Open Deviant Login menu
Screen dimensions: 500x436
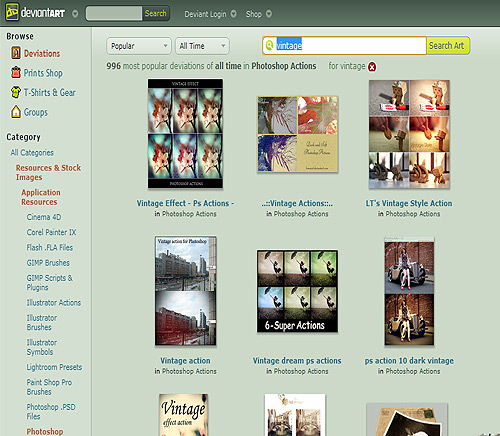pyautogui.click(x=205, y=14)
